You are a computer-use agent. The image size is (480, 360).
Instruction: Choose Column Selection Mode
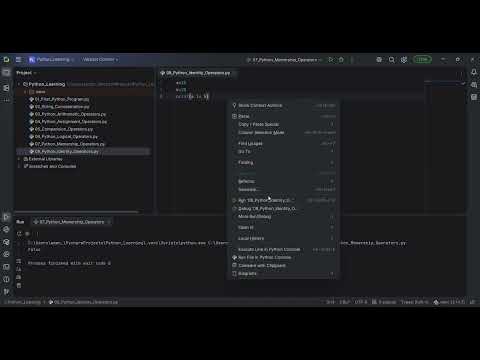(x=284, y=133)
